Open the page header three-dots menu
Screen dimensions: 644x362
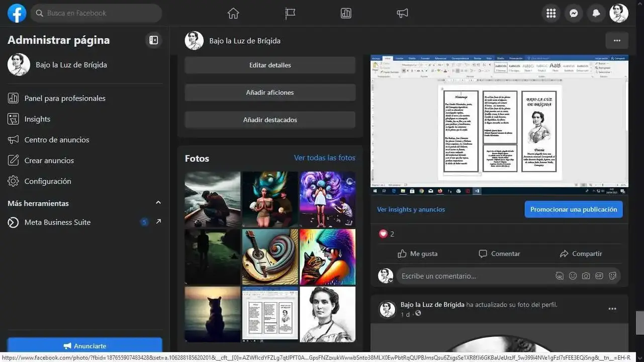coord(617,41)
